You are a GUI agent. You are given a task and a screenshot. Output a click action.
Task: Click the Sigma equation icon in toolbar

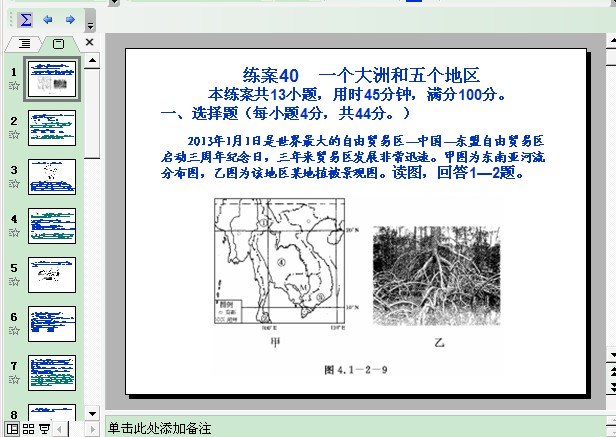pyautogui.click(x=26, y=19)
